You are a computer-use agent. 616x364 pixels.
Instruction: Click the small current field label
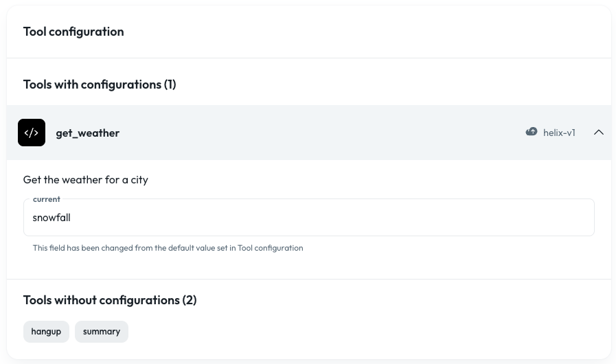coord(47,199)
